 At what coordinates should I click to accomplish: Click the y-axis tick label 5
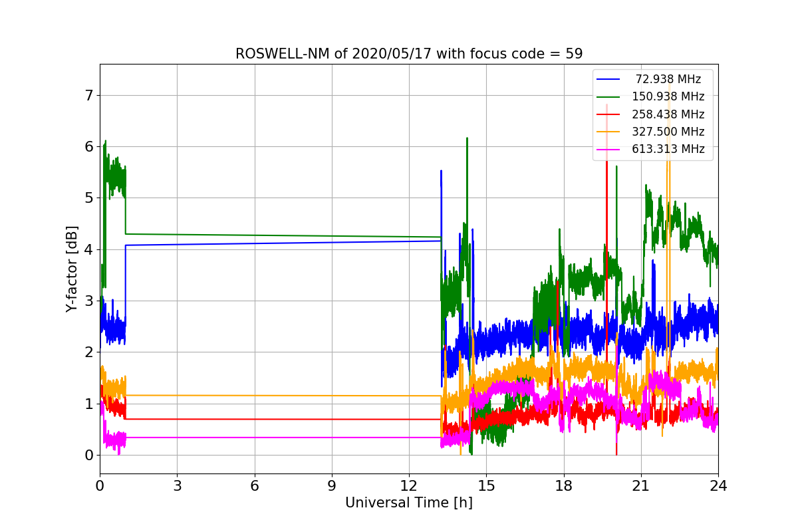(x=88, y=198)
